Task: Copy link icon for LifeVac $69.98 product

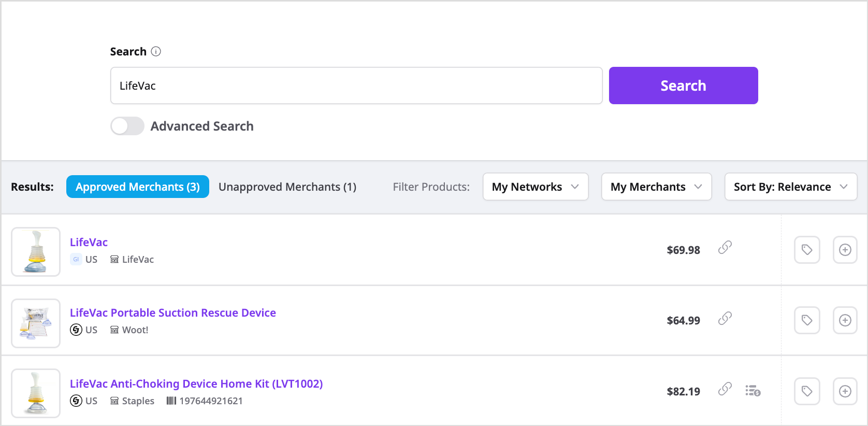Action: click(x=725, y=248)
